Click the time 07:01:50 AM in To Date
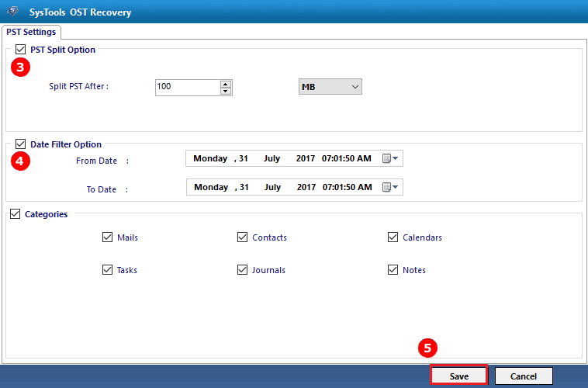 (348, 187)
